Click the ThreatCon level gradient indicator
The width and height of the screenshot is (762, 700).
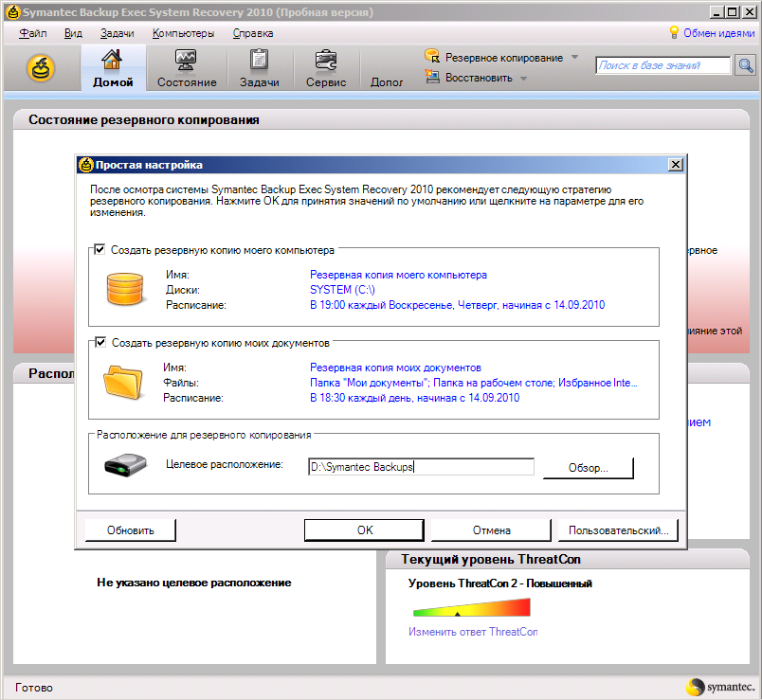471,607
